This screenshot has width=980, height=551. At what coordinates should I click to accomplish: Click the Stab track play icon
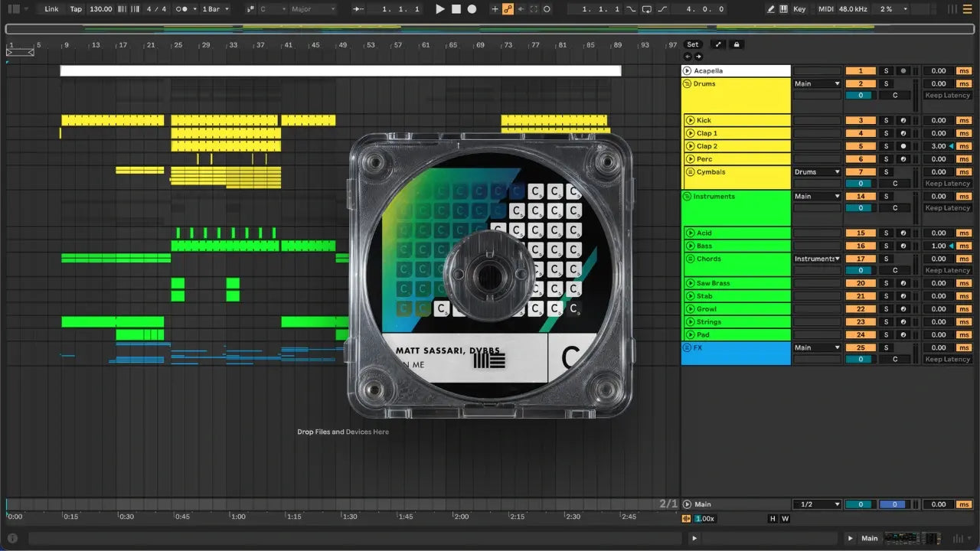(690, 296)
